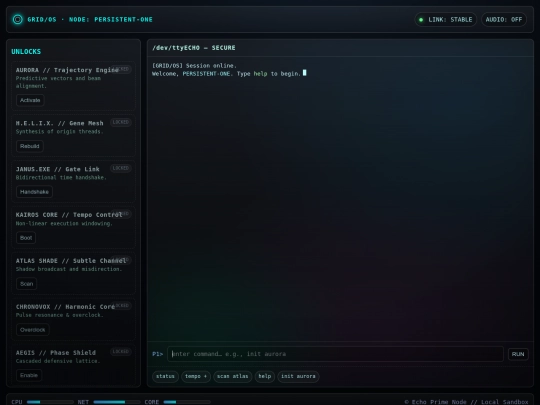Click the CORE label in status bar
The image size is (540, 405).
[152, 402]
